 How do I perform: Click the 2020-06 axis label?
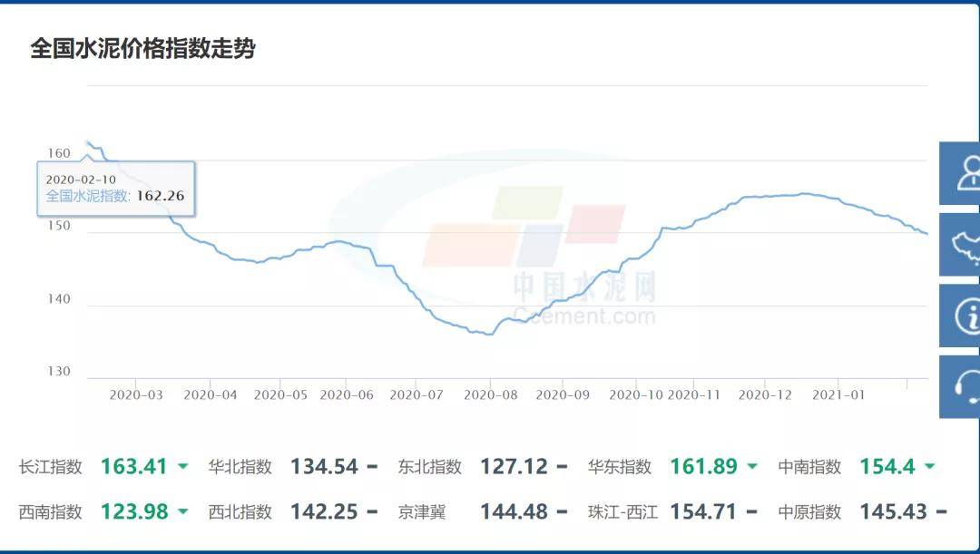point(347,395)
